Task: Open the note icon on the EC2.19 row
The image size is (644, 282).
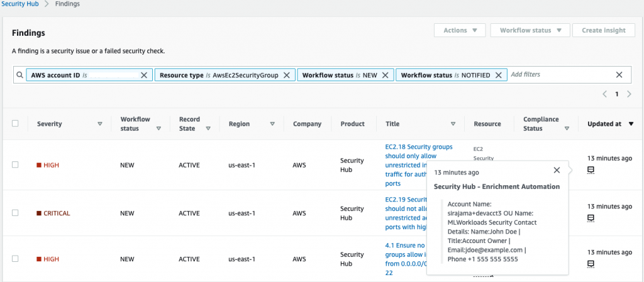Action: click(591, 217)
